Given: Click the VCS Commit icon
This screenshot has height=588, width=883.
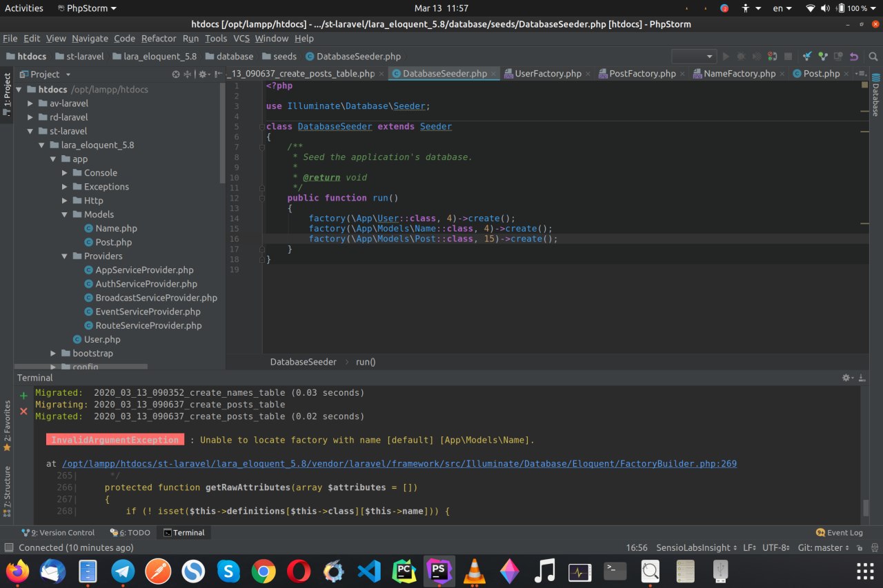Looking at the screenshot, I should pyautogui.click(x=822, y=57).
